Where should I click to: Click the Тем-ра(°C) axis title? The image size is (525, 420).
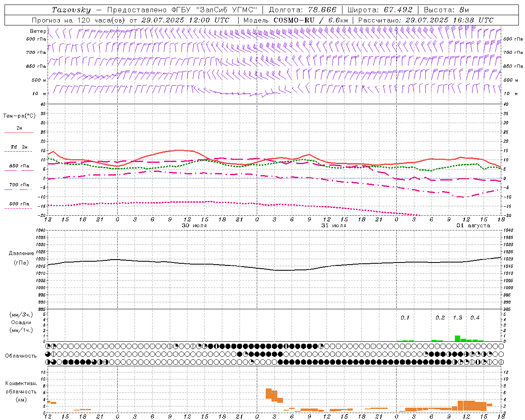pos(19,116)
